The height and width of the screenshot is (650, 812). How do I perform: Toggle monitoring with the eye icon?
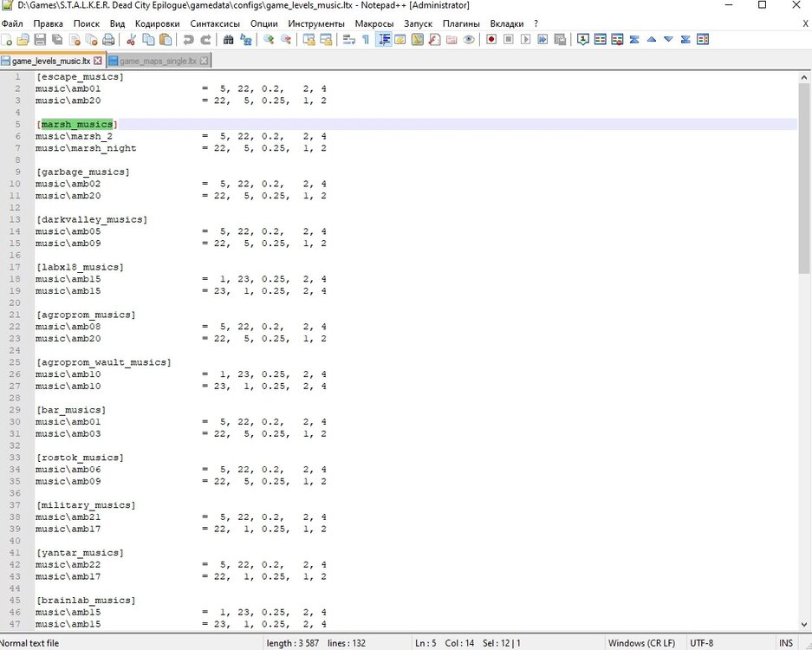pos(469,40)
